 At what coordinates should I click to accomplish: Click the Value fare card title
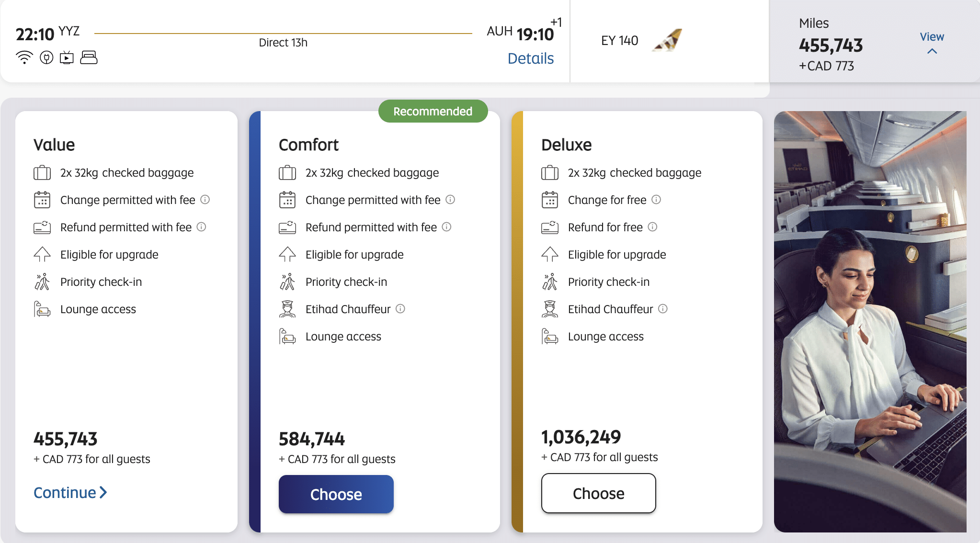click(x=54, y=145)
